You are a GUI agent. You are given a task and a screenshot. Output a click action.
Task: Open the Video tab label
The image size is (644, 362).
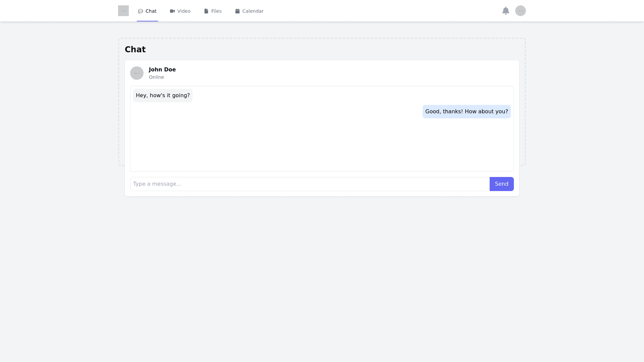pyautogui.click(x=184, y=11)
